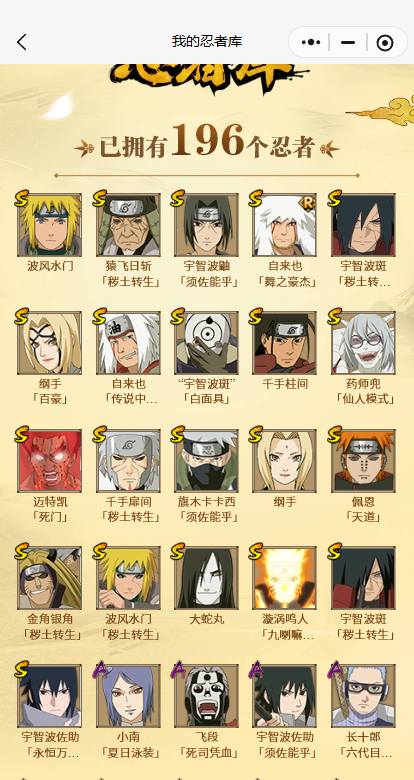Select the 纲手「百豪」ninja avatar
The image size is (414, 780).
tap(50, 343)
